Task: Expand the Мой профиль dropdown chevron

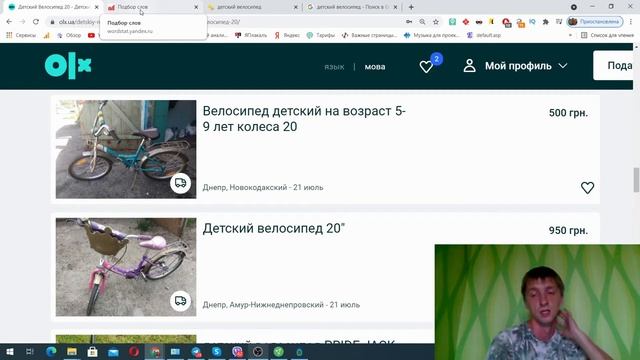Action: [x=563, y=65]
